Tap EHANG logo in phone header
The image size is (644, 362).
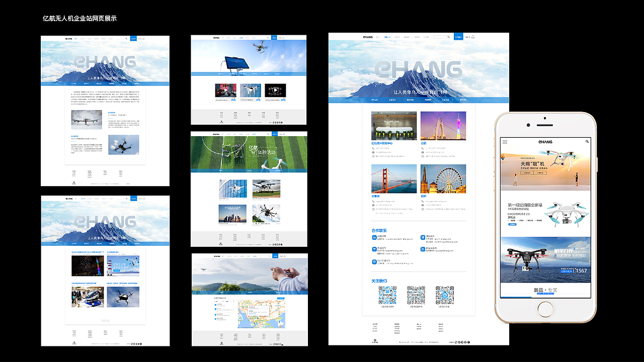point(545,142)
